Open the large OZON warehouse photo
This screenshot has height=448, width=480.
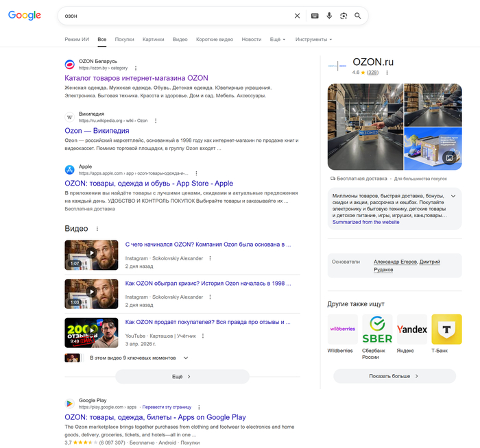click(365, 127)
